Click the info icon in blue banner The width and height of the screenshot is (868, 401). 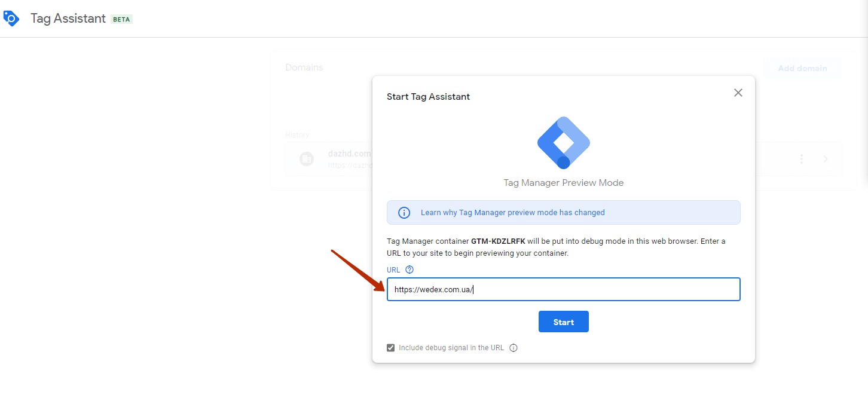[x=404, y=213]
